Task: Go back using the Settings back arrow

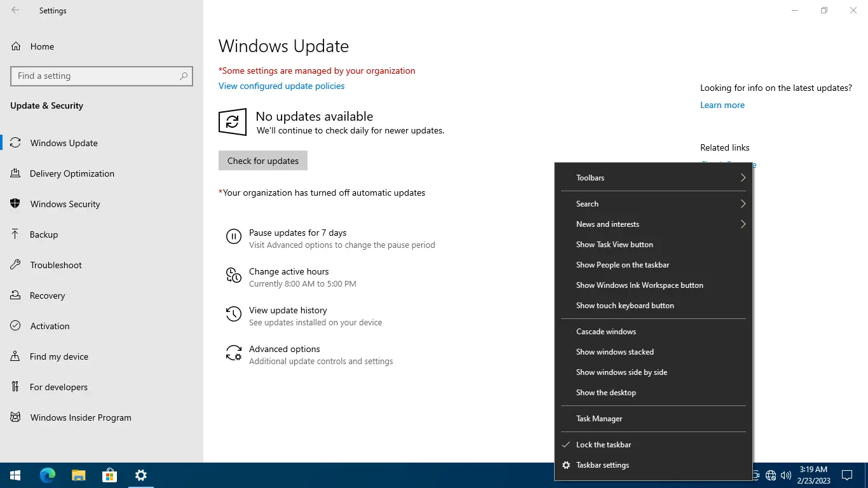Action: click(x=15, y=10)
